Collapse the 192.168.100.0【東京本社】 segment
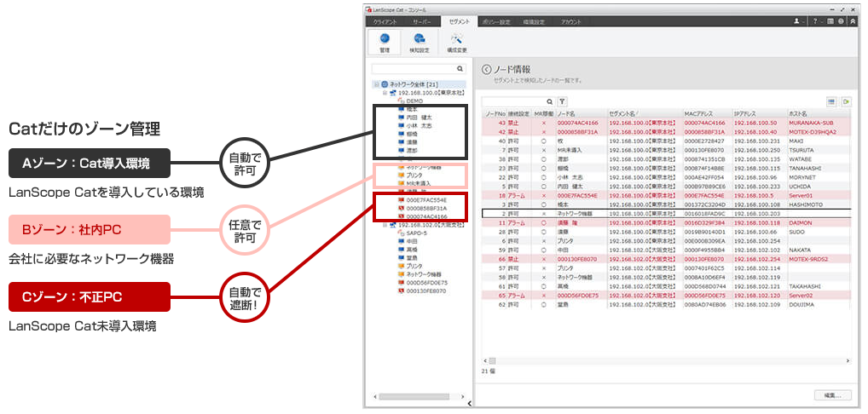 [385, 93]
